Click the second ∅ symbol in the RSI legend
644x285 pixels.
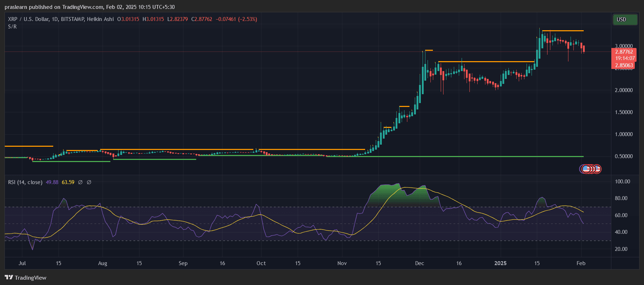coord(89,182)
